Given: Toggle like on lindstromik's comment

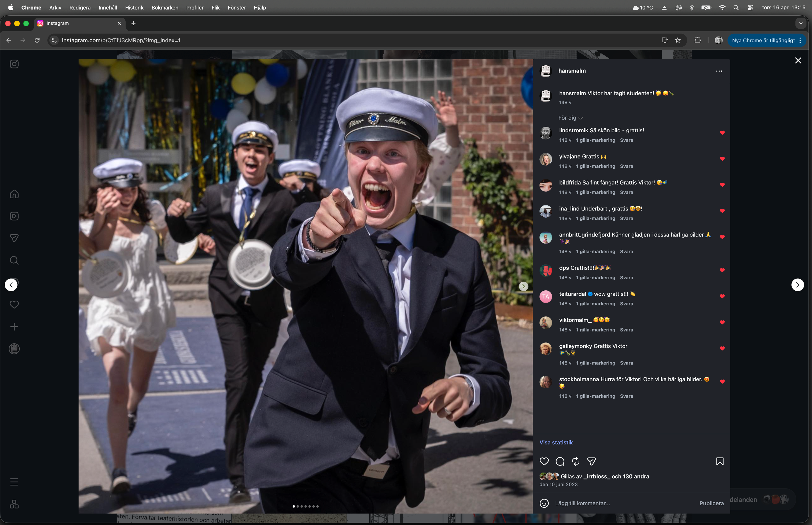Looking at the screenshot, I should coord(722,133).
